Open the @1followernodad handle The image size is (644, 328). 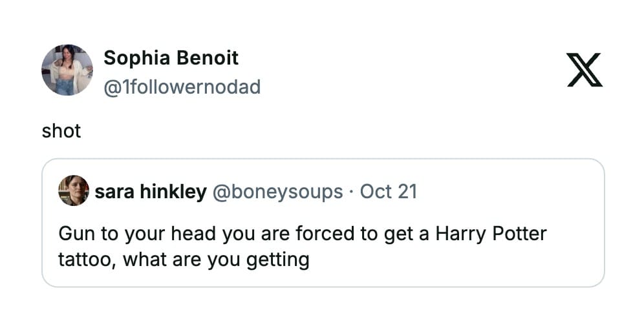pyautogui.click(x=182, y=87)
